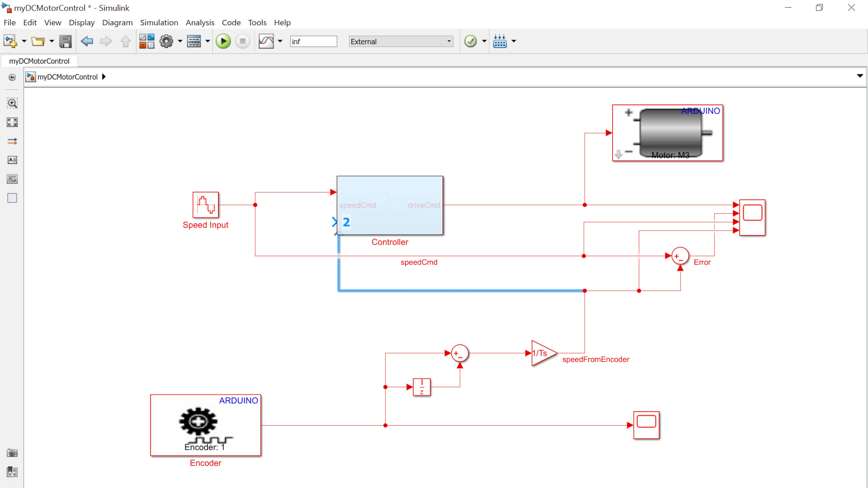Open the File menu
The height and width of the screenshot is (488, 868).
pos(9,23)
